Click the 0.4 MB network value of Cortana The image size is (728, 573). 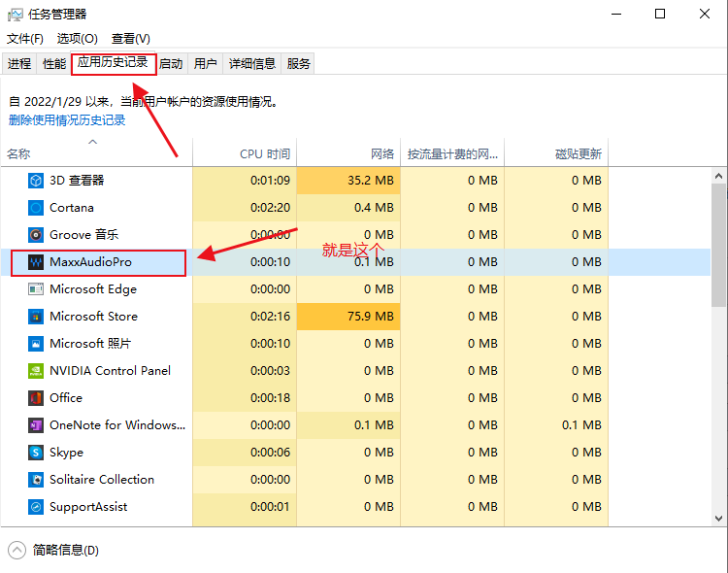(374, 207)
